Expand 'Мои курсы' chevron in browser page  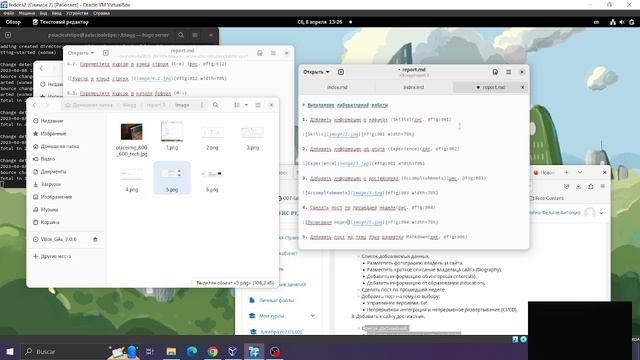pyautogui.click(x=313, y=316)
